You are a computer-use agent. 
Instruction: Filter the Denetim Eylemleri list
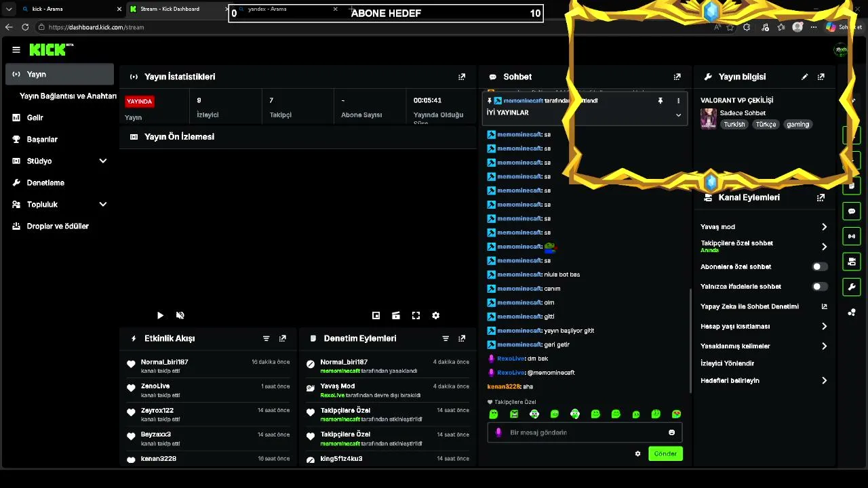(x=446, y=338)
